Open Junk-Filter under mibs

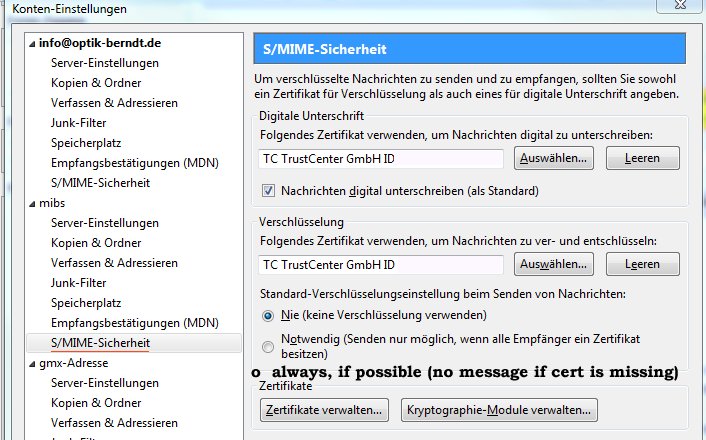coord(78,283)
